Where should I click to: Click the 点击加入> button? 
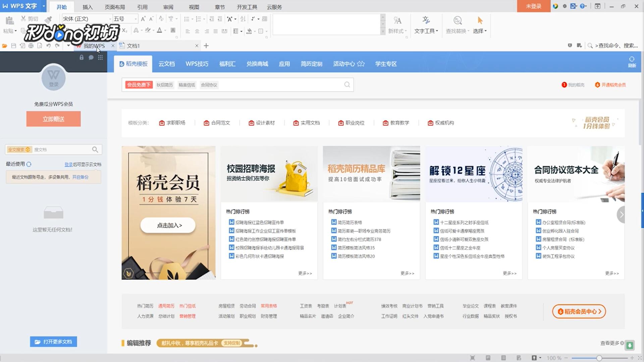pyautogui.click(x=168, y=225)
